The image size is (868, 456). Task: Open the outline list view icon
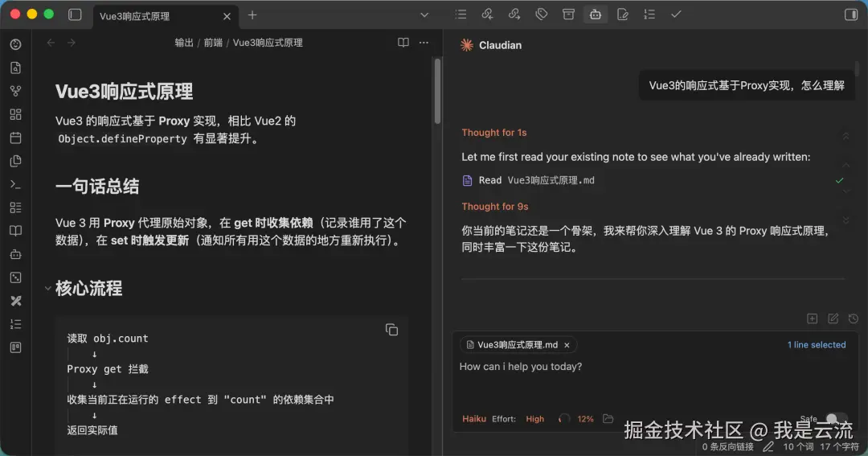click(x=461, y=15)
